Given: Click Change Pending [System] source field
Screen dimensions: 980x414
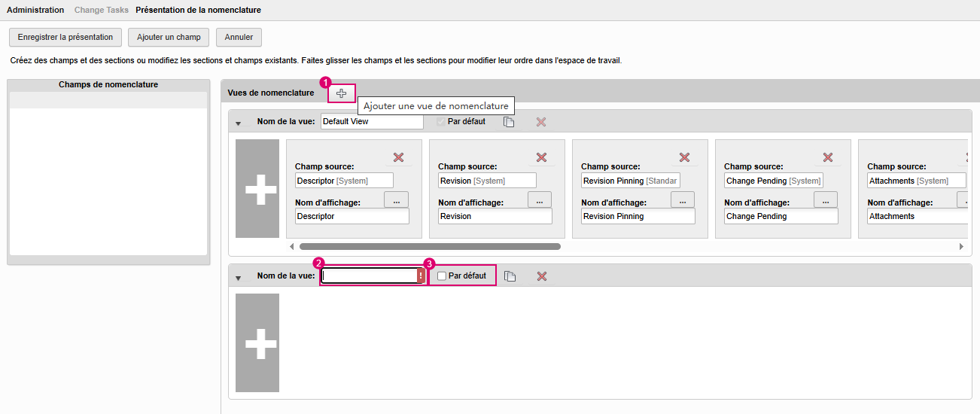Looking at the screenshot, I should 773,181.
